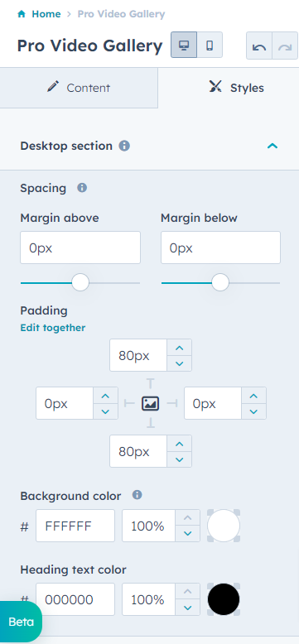Click the Home house icon in breadcrumb
Image resolution: width=299 pixels, height=644 pixels.
coord(22,14)
